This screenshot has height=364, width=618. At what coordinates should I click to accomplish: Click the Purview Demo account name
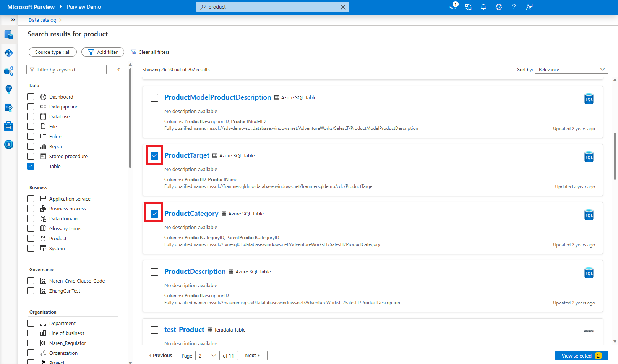[84, 7]
